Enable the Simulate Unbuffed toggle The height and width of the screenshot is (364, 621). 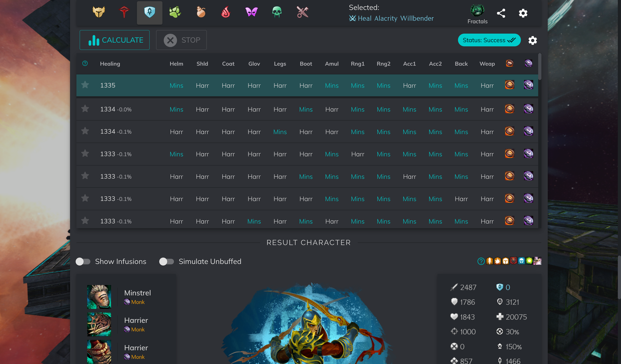point(167,262)
